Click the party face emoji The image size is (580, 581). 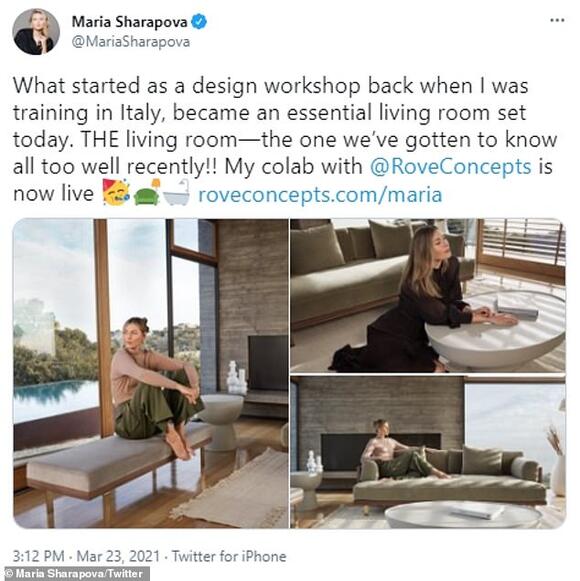pyautogui.click(x=116, y=193)
